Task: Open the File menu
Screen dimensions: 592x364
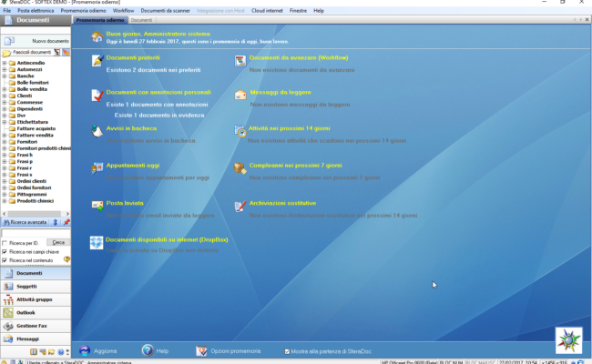Action: click(6, 11)
